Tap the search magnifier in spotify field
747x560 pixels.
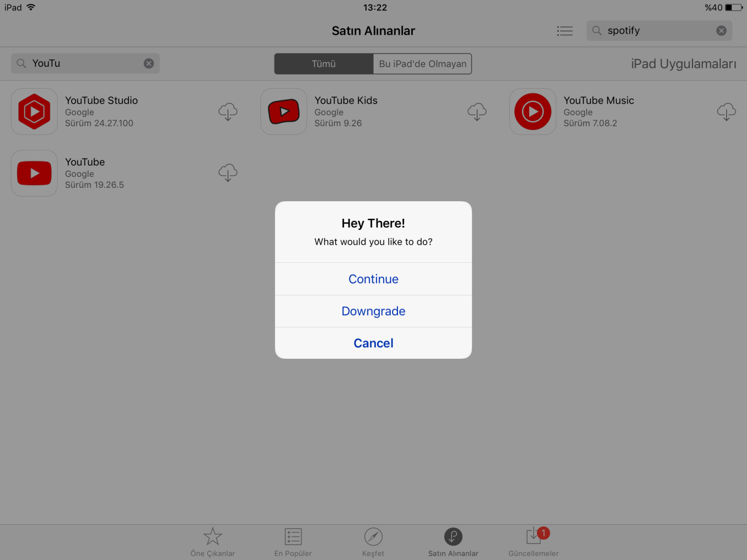(x=597, y=31)
